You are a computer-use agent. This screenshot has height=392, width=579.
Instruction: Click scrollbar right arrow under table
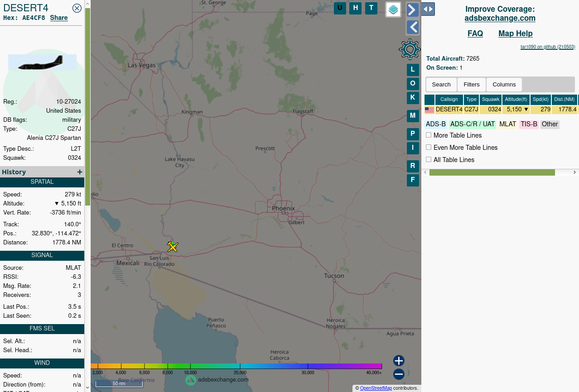[x=574, y=172]
